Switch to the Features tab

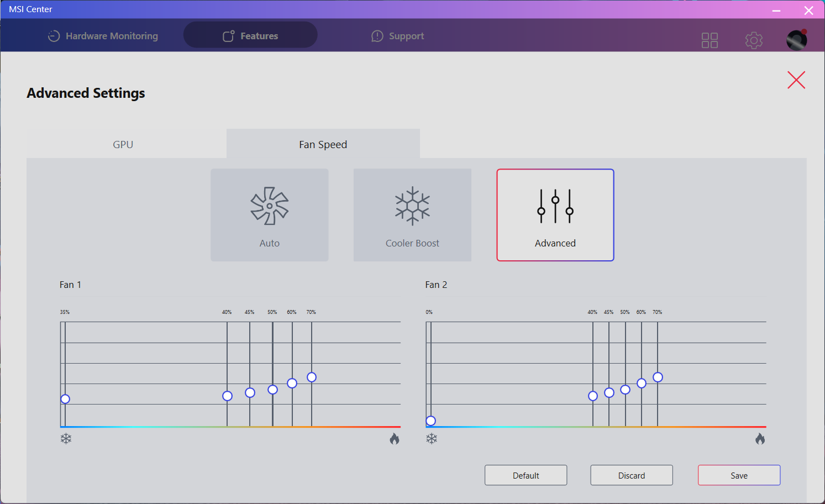click(250, 36)
